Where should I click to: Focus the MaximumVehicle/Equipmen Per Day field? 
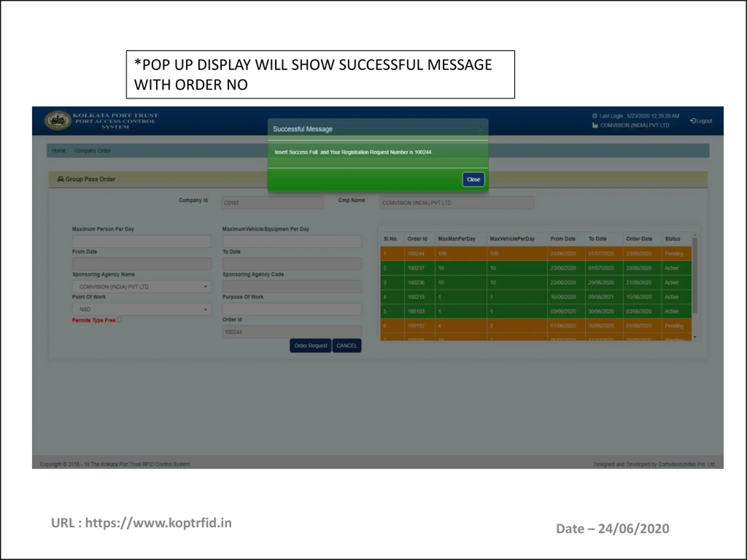[292, 241]
